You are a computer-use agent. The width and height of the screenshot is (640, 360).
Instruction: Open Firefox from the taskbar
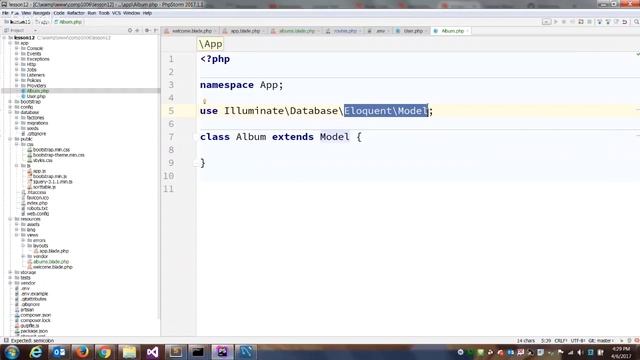(82, 352)
